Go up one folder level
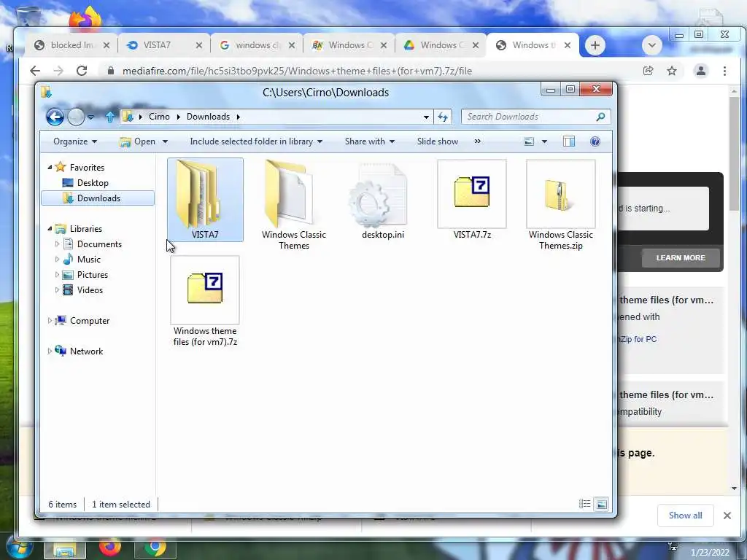 tap(109, 117)
